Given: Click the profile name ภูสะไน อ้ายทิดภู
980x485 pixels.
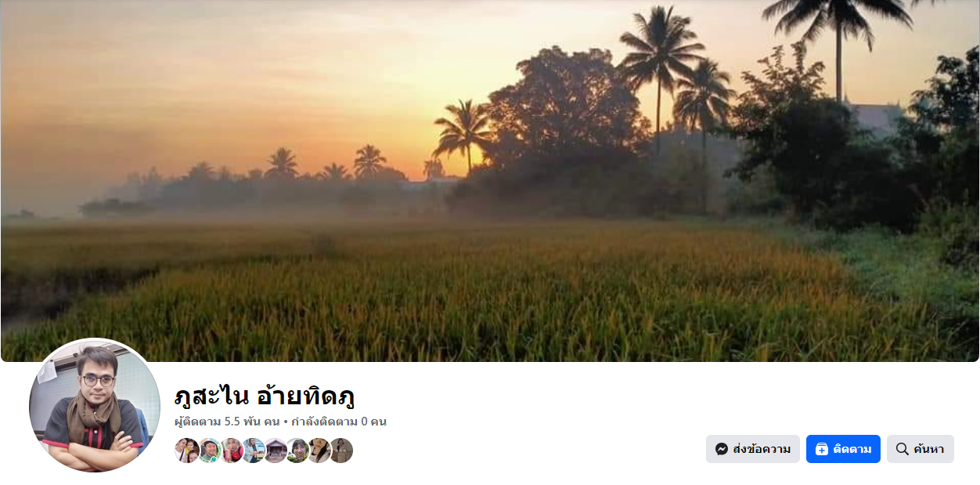Looking at the screenshot, I should tap(265, 396).
